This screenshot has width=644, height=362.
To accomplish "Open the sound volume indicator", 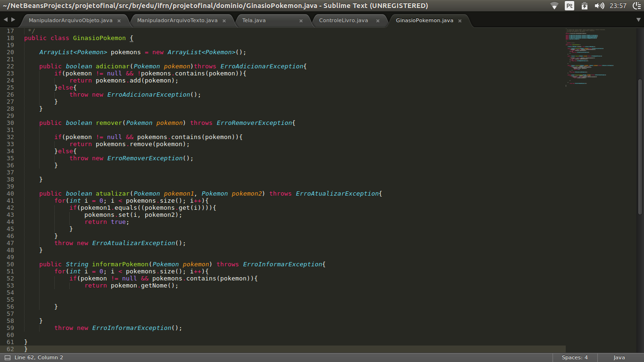I will pos(600,6).
